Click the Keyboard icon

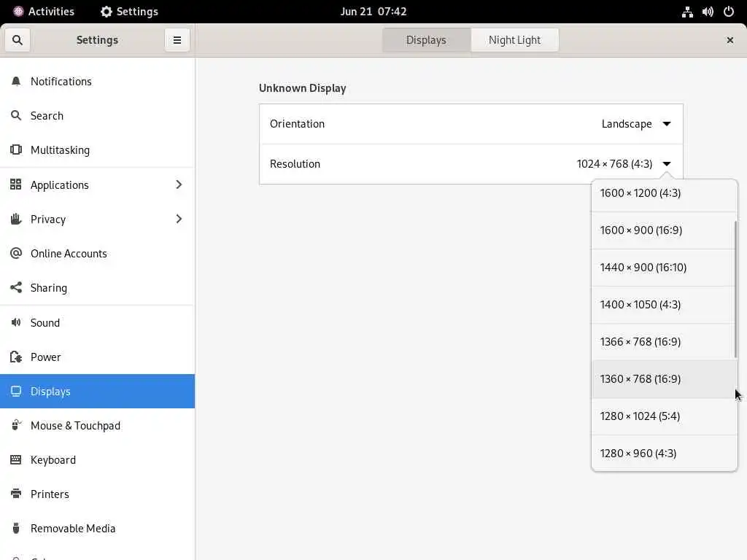pyautogui.click(x=16, y=459)
